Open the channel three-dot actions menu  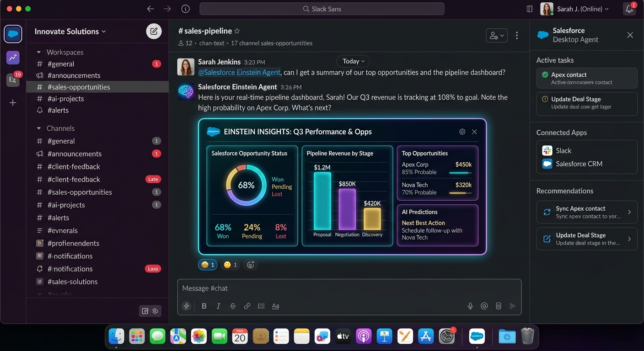coord(517,35)
